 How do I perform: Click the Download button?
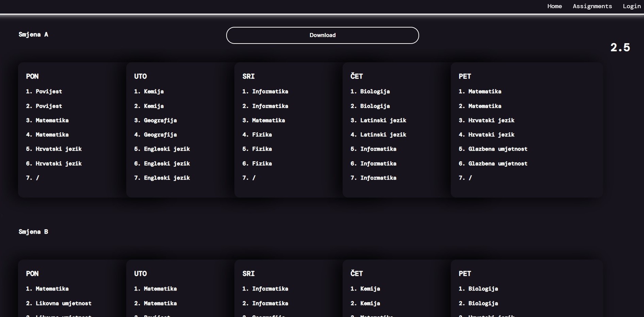click(x=323, y=35)
